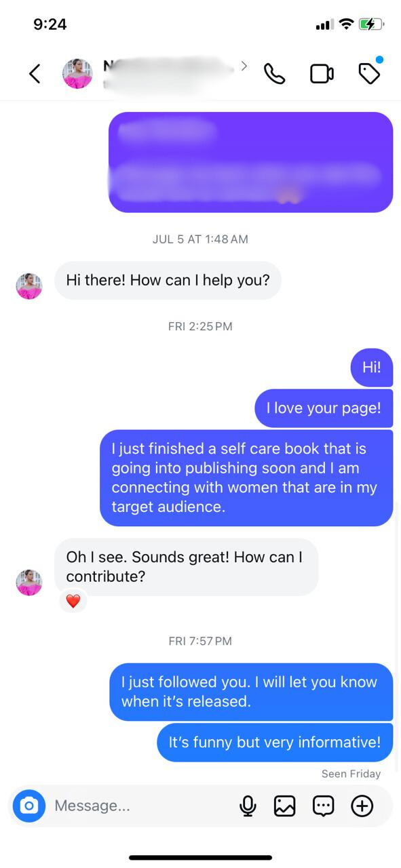Tap the blurred purple message bubble
The height and width of the screenshot is (868, 401).
250,162
